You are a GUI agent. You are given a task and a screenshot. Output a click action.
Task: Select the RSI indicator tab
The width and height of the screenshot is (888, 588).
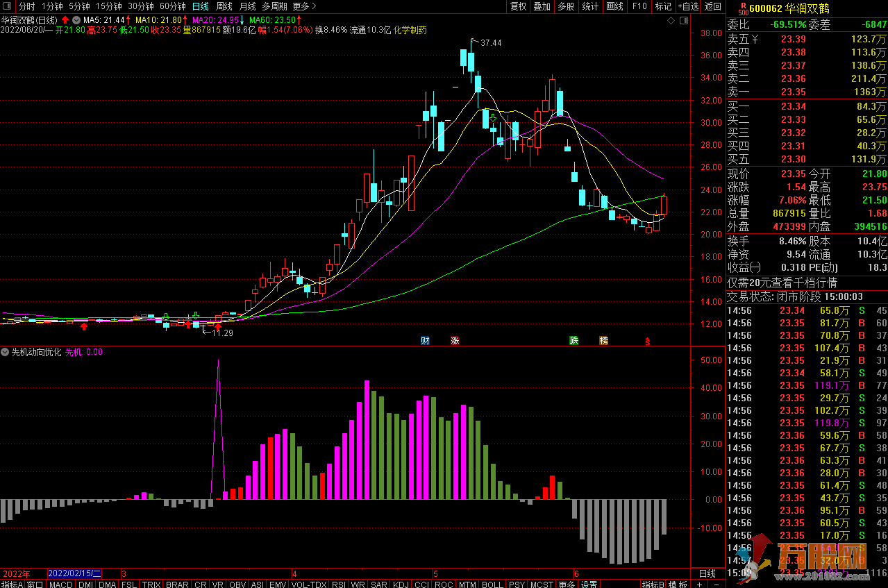coord(339,584)
